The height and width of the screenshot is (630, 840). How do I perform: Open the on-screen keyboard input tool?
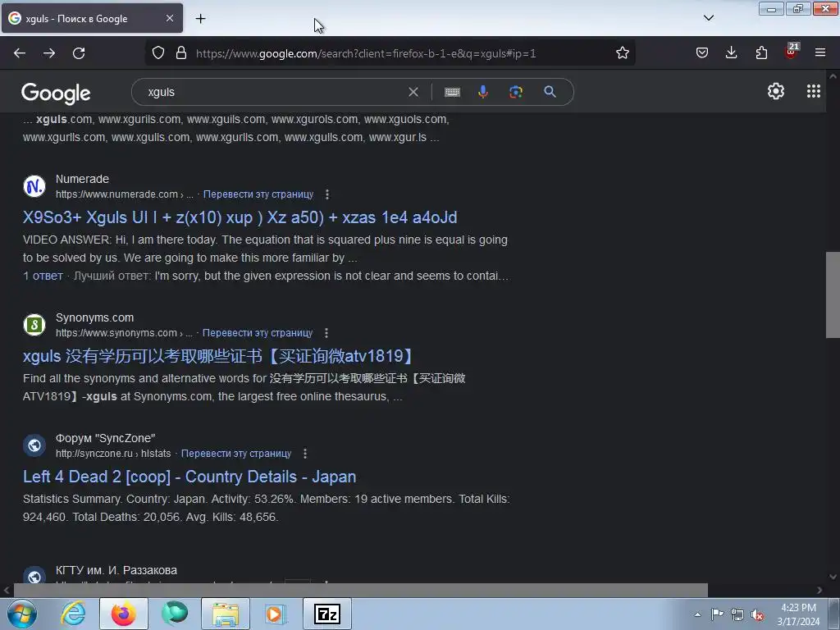click(x=452, y=92)
